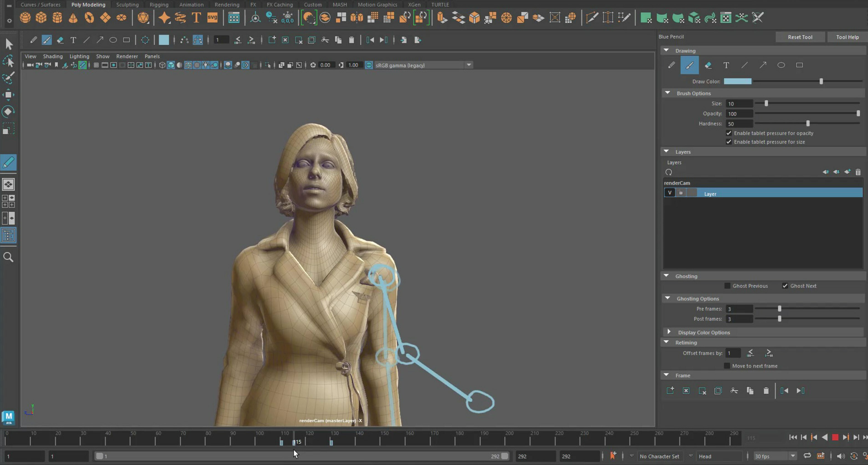The width and height of the screenshot is (868, 465).
Task: Expand the Display Color Options section
Action: pyautogui.click(x=669, y=332)
